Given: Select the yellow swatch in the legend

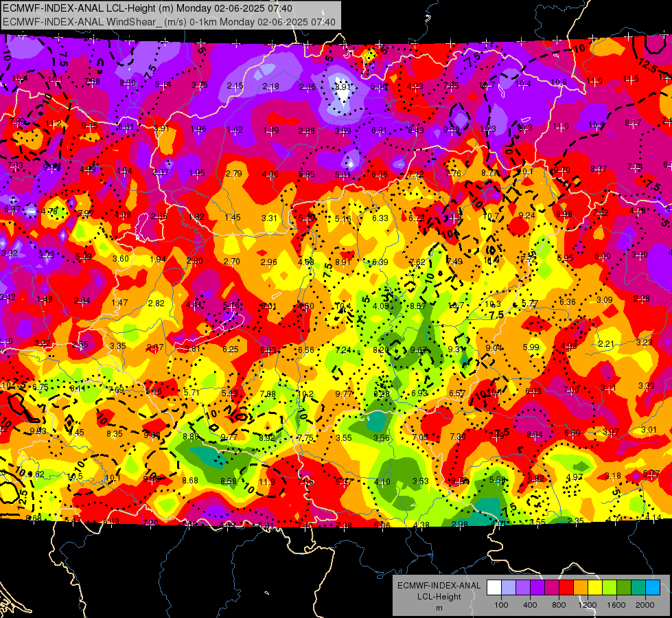Looking at the screenshot, I should click(595, 588).
